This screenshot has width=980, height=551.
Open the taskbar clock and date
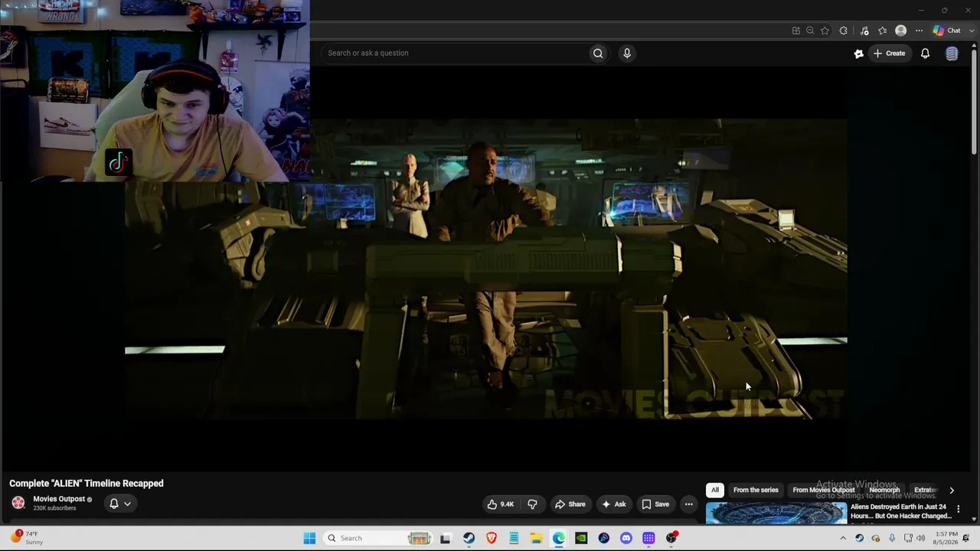tap(946, 538)
